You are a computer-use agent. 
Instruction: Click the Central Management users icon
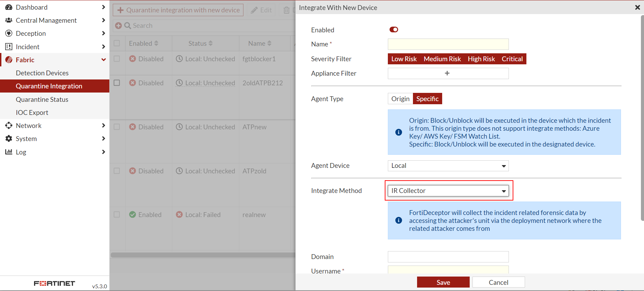9,20
